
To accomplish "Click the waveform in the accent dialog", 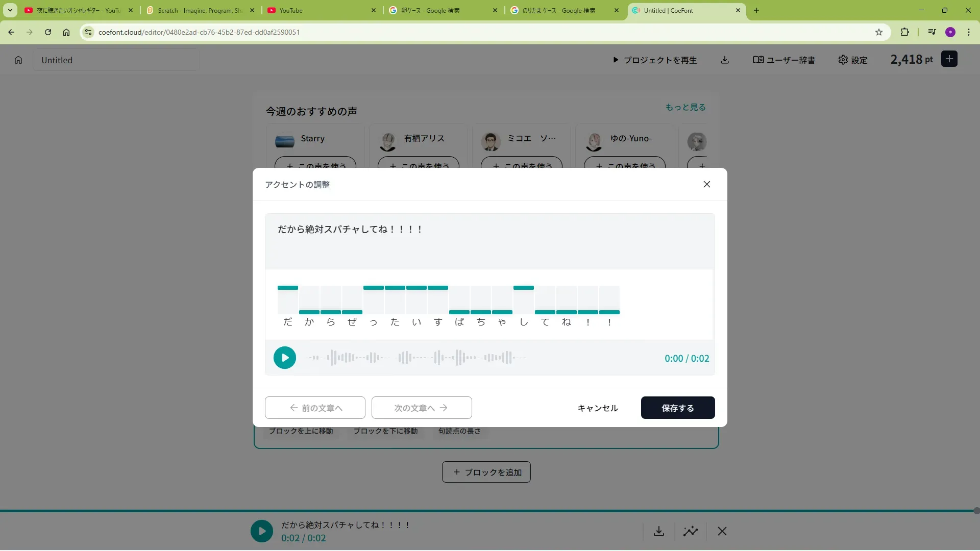I will pos(416,358).
